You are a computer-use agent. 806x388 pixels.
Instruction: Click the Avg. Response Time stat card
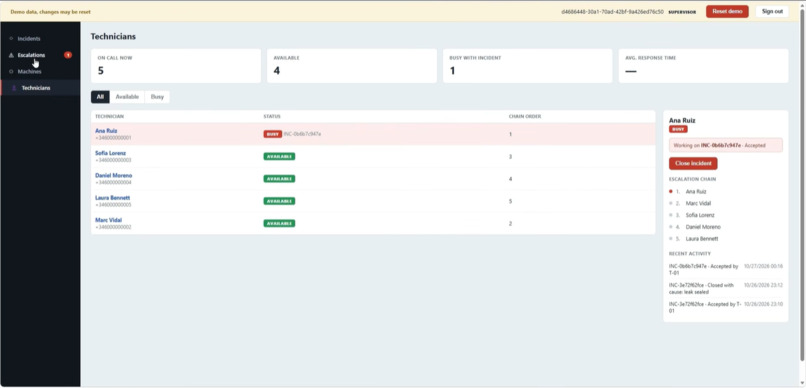[703, 66]
